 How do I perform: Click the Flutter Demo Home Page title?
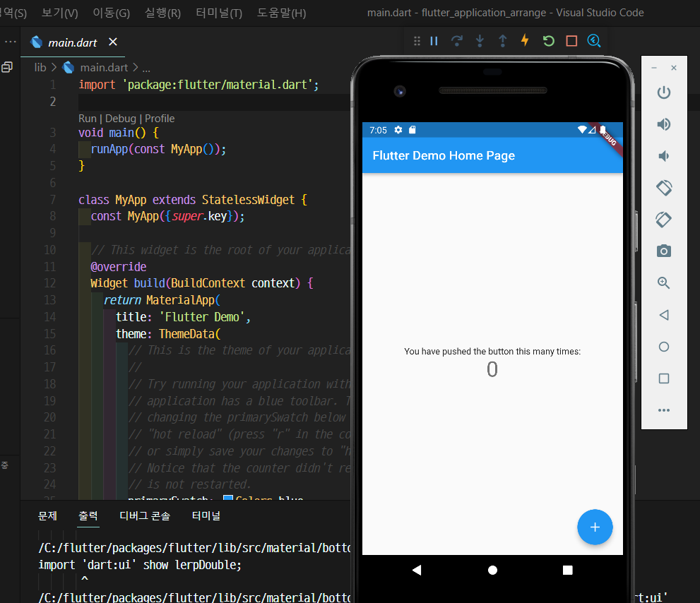pyautogui.click(x=444, y=155)
